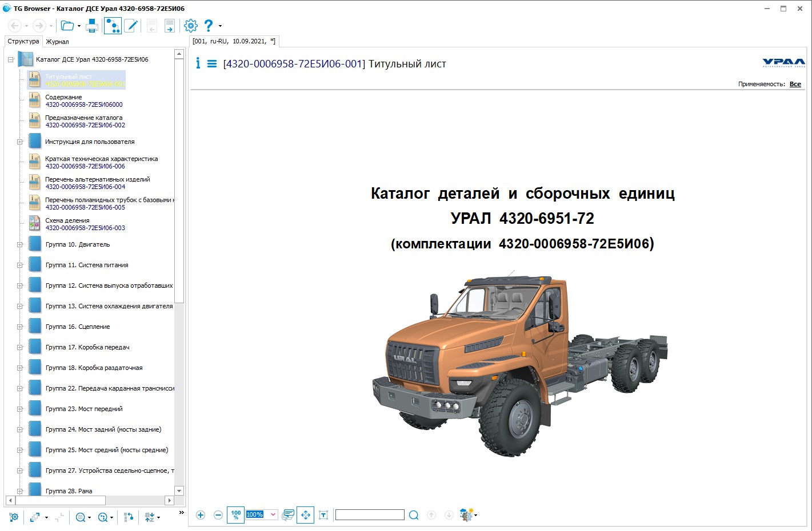Image resolution: width=812 pixels, height=531 pixels.
Task: Click the Группа 24. Мост задний book icon
Action: (x=34, y=429)
